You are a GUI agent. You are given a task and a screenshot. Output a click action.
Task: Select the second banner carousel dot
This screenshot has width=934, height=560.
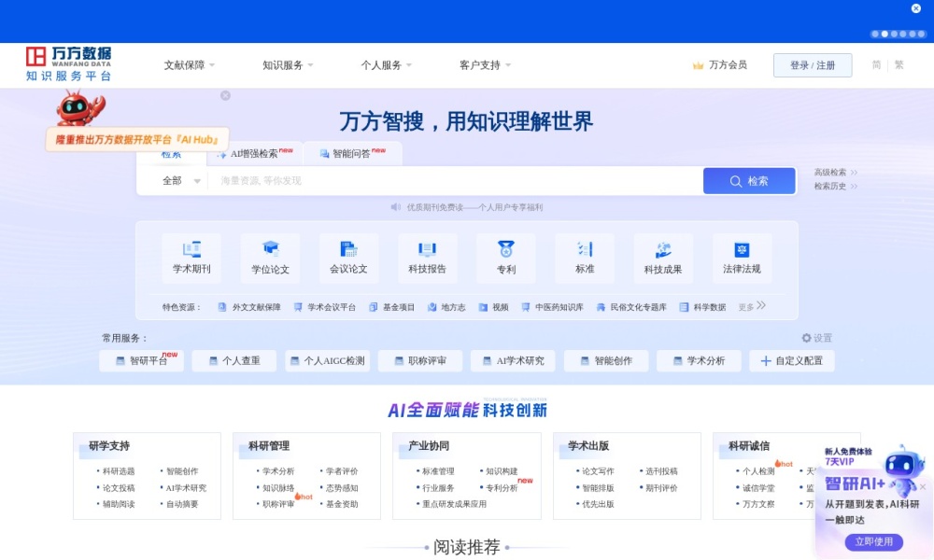[884, 34]
